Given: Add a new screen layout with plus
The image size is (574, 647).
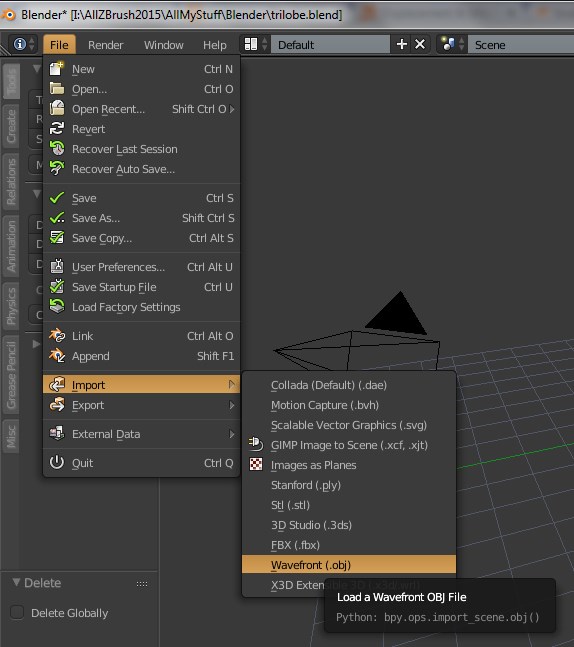Looking at the screenshot, I should click(x=402, y=44).
